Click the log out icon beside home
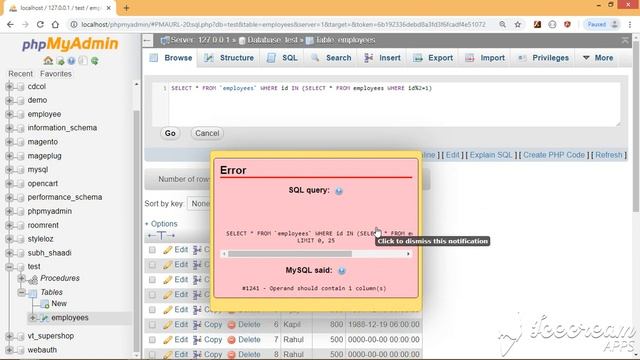This screenshot has height=360, width=640. tap(60, 61)
